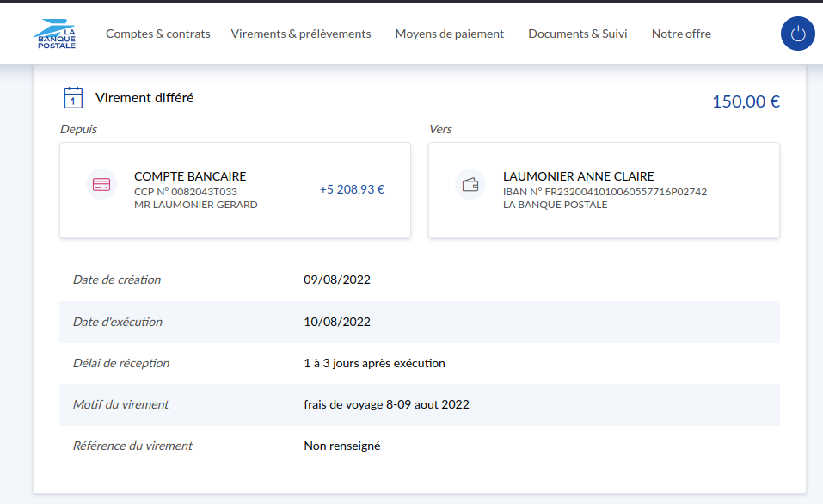Click the Non renseigné reference value

pyautogui.click(x=341, y=446)
